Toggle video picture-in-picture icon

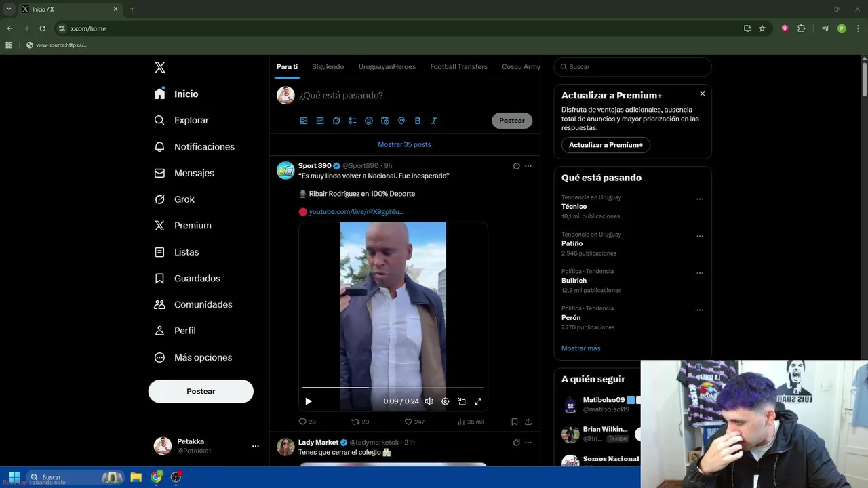click(x=462, y=401)
